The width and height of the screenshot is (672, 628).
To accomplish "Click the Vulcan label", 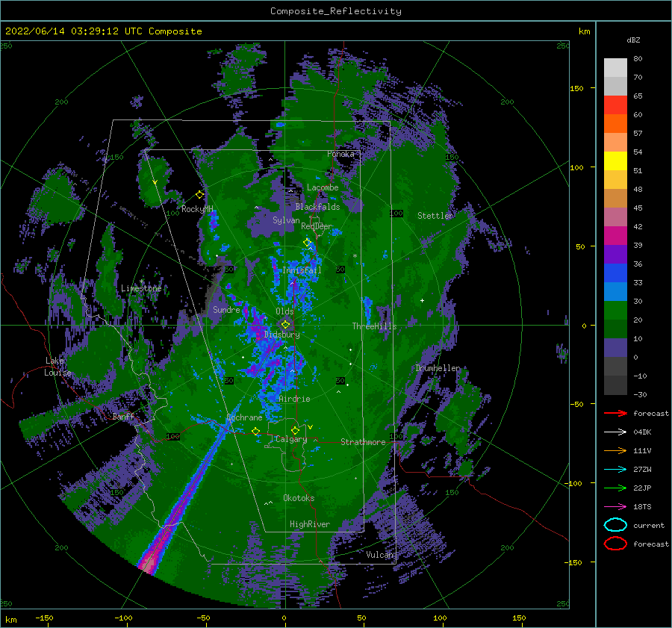I will point(379,555).
